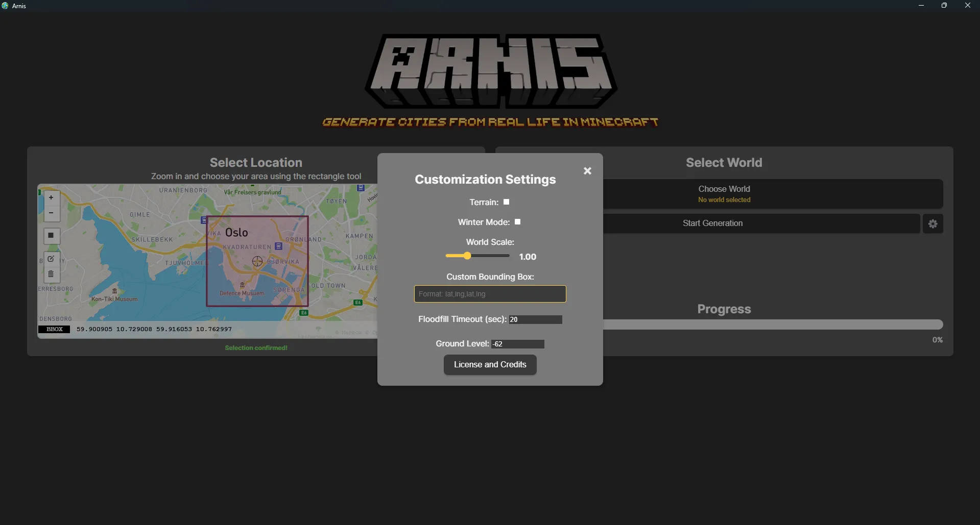
Task: Click the Custom Bounding Box input field
Action: [x=490, y=294]
